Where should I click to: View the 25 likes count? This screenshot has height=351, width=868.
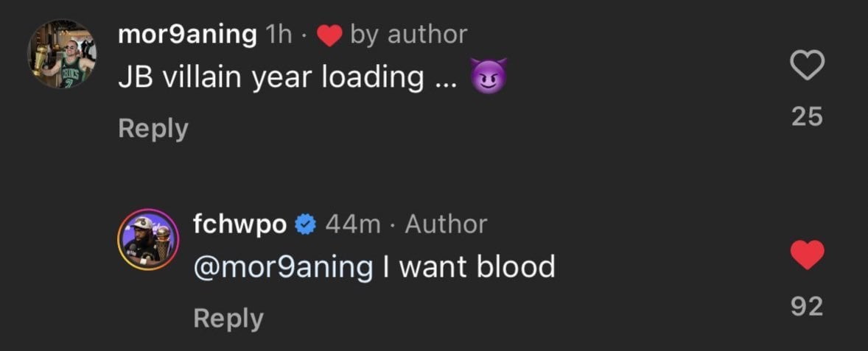[806, 116]
